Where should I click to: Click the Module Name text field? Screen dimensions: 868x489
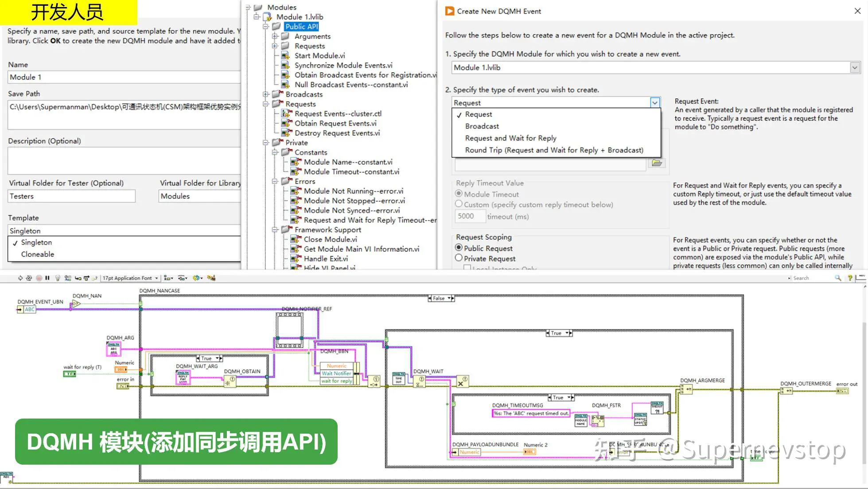point(124,77)
